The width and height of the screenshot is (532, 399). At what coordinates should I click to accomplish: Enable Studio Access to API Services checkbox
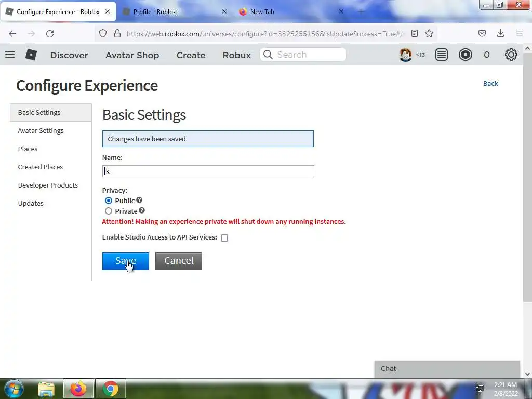point(224,238)
